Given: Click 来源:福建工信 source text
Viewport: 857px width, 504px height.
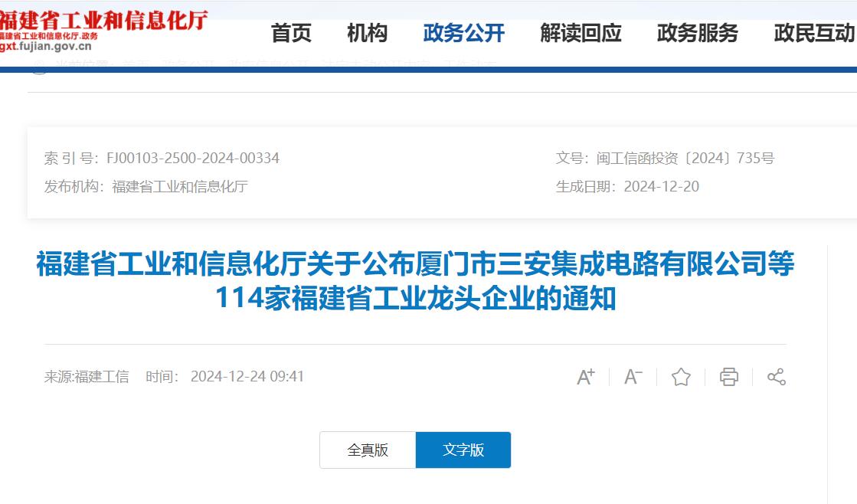Looking at the screenshot, I should [x=87, y=377].
